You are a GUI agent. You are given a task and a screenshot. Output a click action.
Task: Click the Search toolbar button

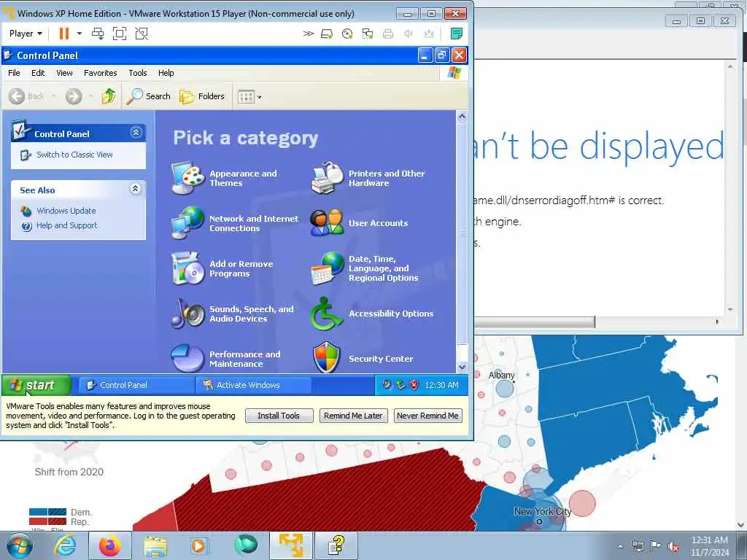click(148, 96)
